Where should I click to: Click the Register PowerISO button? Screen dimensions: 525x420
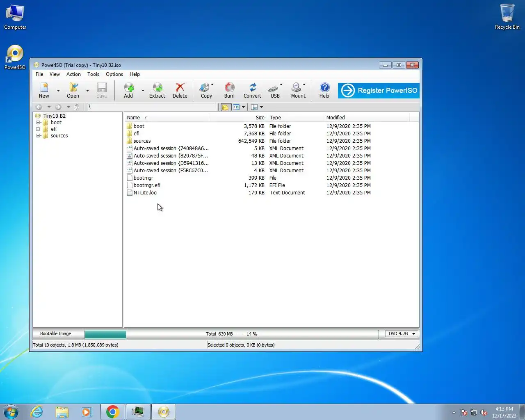click(x=379, y=91)
